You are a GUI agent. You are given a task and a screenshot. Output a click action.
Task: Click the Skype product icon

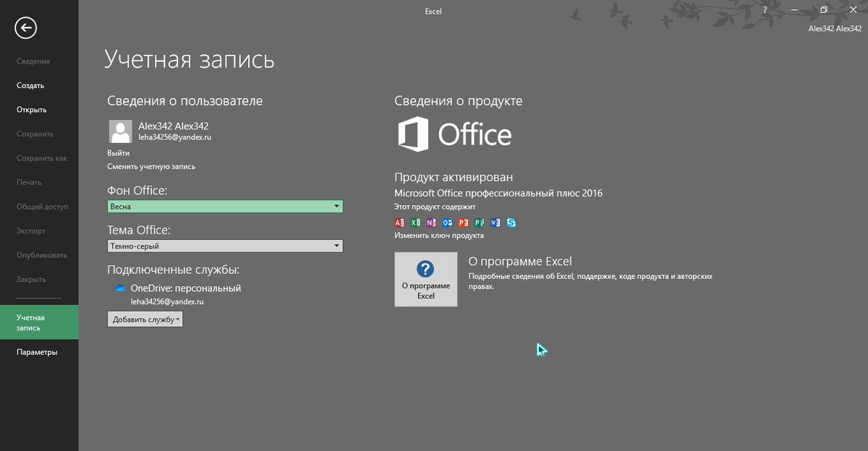click(511, 223)
